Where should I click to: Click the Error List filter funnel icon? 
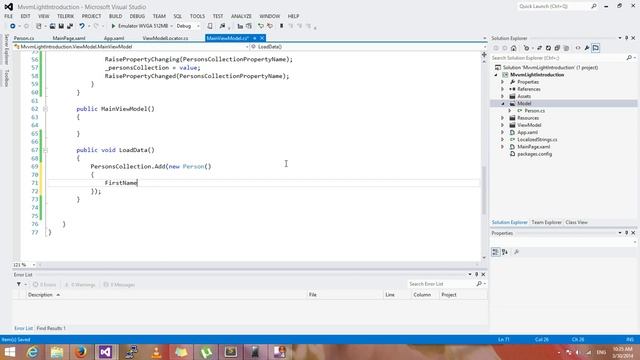tap(19, 284)
